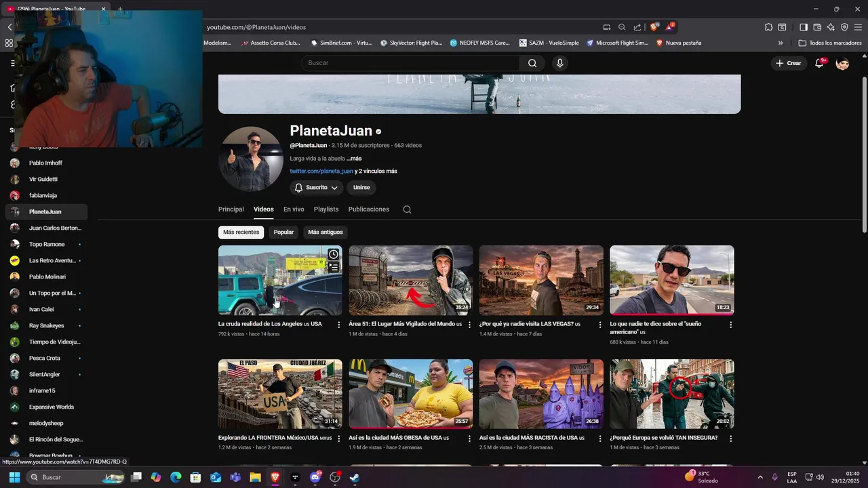Image resolution: width=868 pixels, height=488 pixels.
Task: Click the Unirse membership button
Action: [361, 188]
